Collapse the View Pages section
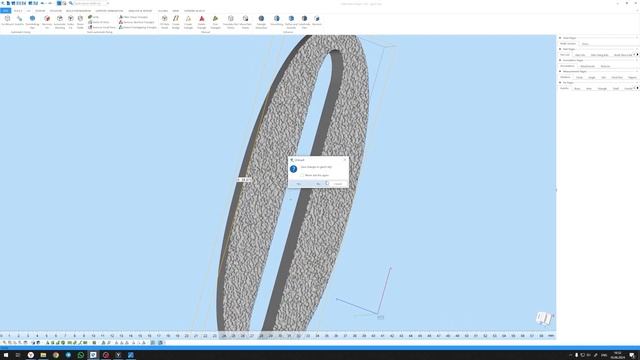 click(560, 38)
